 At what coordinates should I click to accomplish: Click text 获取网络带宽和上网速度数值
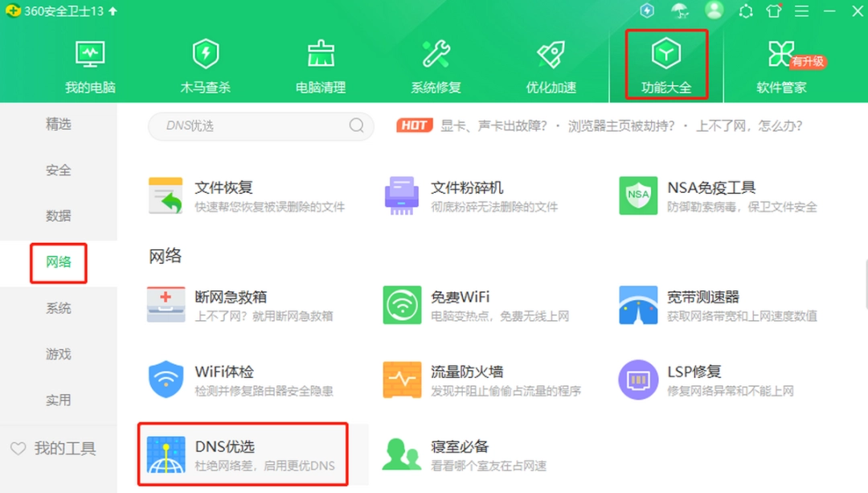tap(742, 316)
